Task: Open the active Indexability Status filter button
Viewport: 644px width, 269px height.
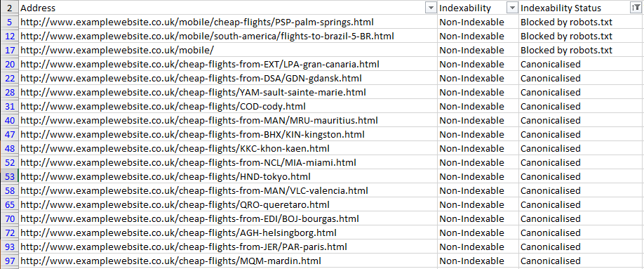Action: [634, 8]
